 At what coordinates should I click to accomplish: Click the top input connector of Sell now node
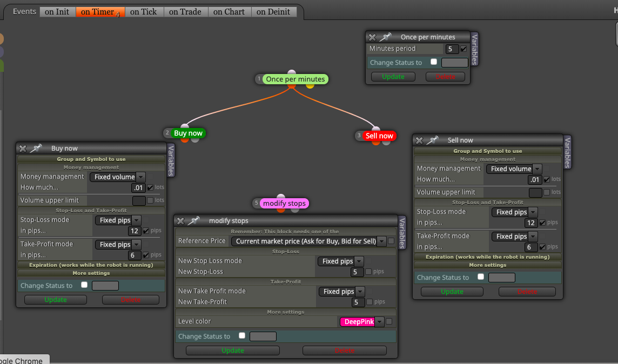(376, 129)
